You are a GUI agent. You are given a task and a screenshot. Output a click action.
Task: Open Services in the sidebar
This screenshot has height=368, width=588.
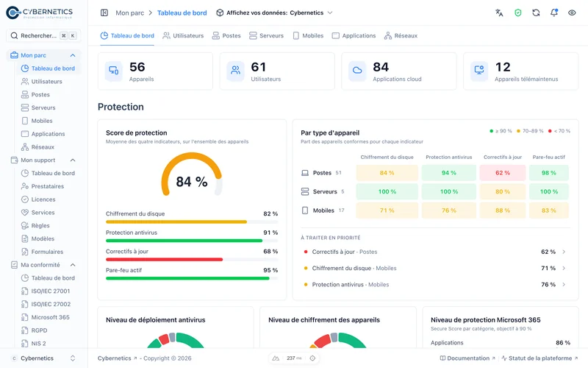(43, 213)
